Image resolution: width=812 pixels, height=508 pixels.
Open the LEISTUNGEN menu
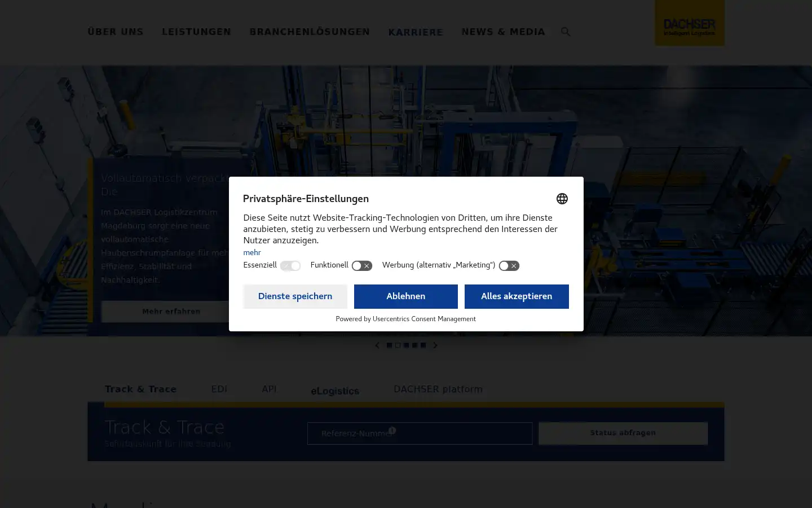click(196, 32)
